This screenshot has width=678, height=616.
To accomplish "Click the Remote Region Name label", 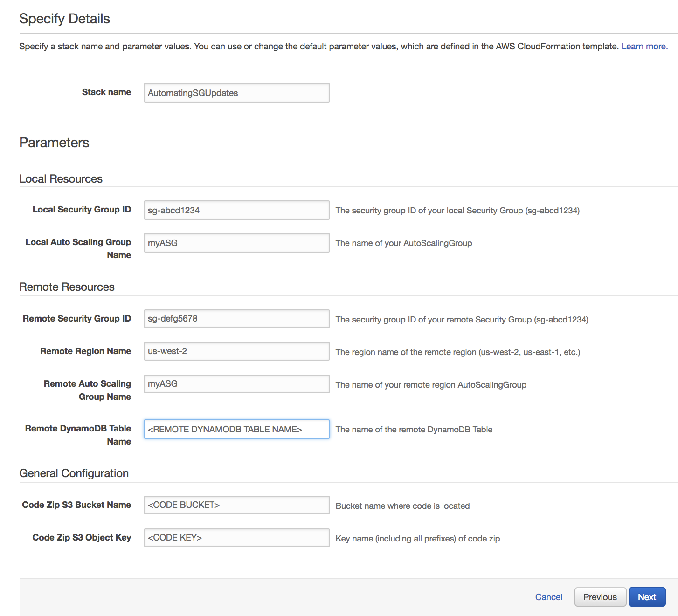I will coord(85,351).
